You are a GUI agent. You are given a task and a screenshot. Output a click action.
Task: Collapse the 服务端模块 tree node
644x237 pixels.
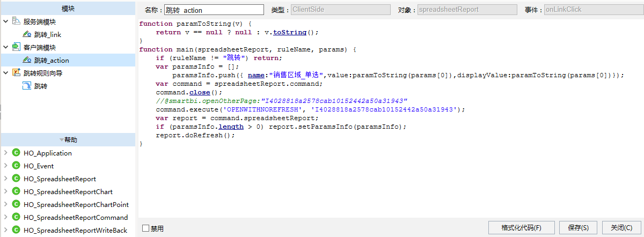(x=5, y=21)
